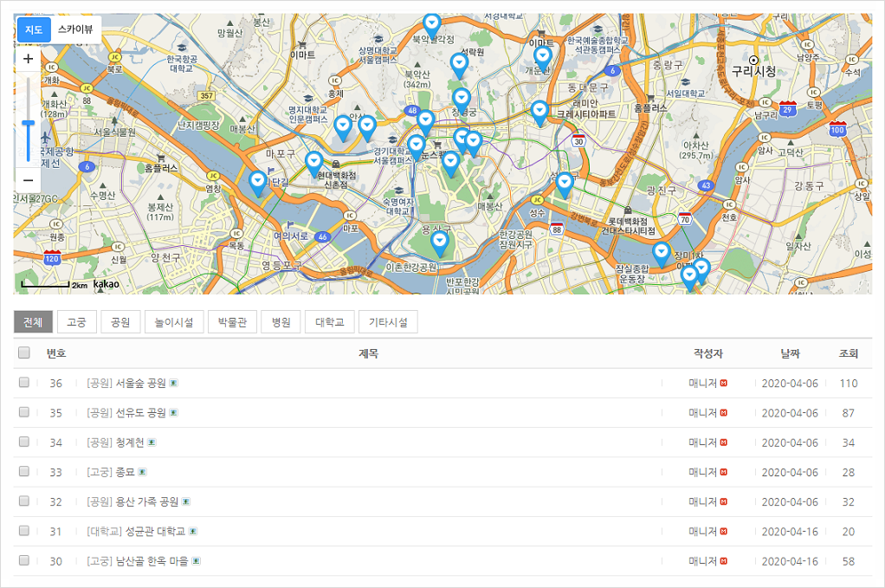This screenshot has width=885, height=588.
Task: Check the box for row 32
Action: (x=23, y=501)
